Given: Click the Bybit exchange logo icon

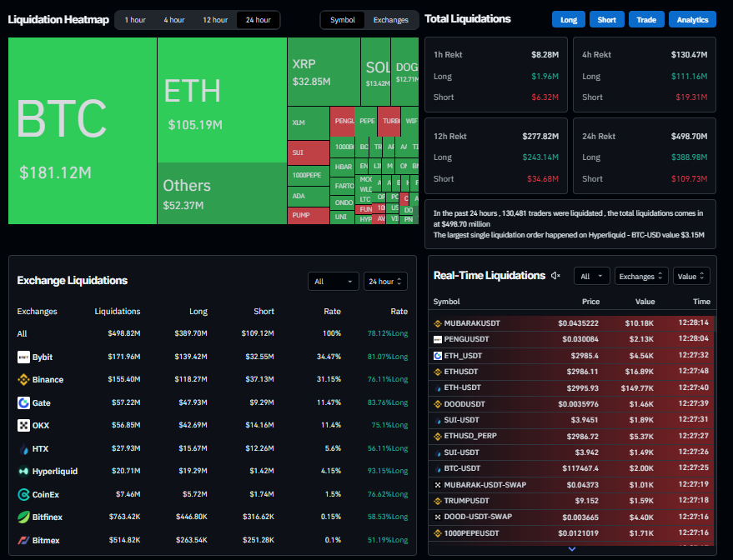Looking at the screenshot, I should coord(23,357).
